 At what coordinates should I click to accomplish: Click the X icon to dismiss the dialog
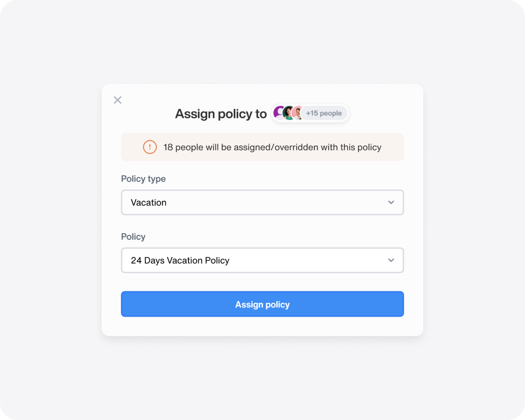117,100
